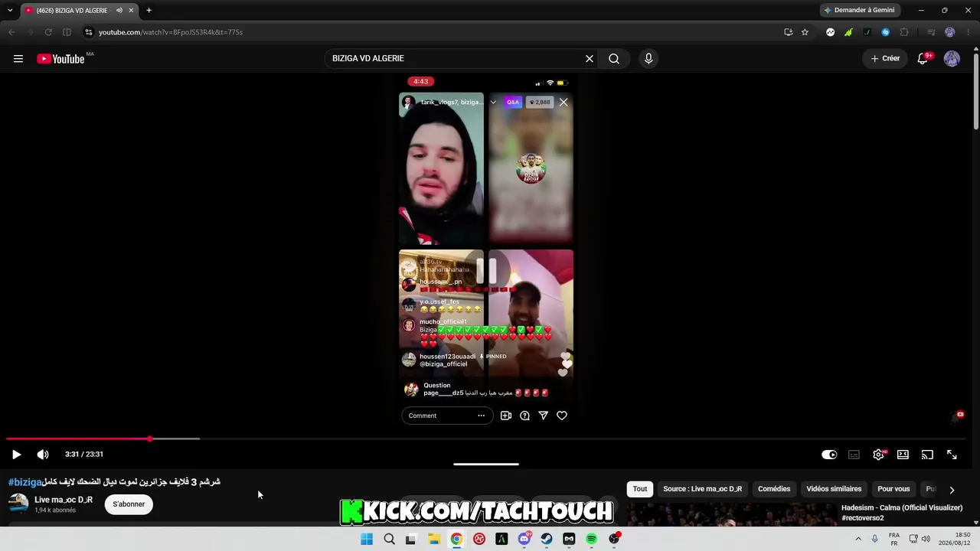Open YouTube notifications bell
Screen dimensions: 980x551
coord(923,59)
